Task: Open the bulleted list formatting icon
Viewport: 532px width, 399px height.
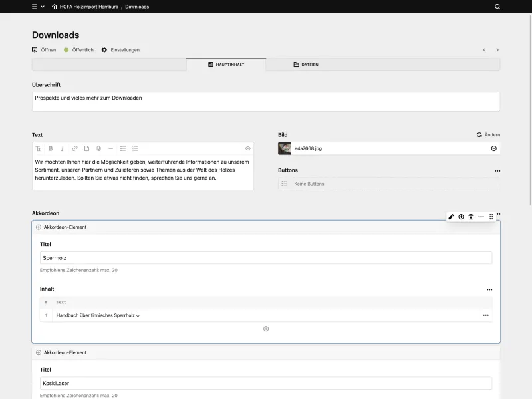Action: click(124, 148)
